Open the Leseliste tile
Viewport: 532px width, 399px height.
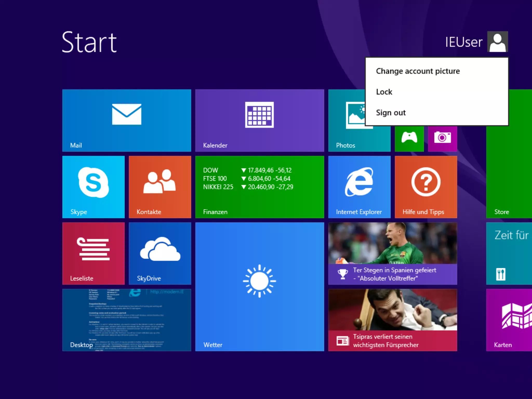(x=93, y=253)
